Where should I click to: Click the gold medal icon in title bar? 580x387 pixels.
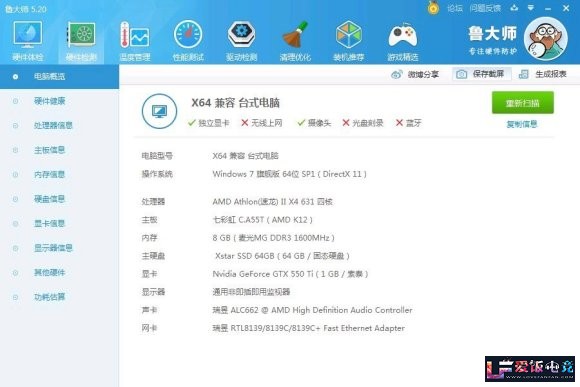[x=433, y=8]
